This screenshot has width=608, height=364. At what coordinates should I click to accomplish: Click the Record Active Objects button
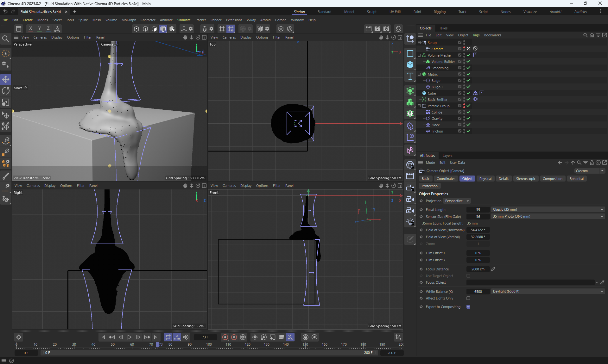[x=225, y=337]
